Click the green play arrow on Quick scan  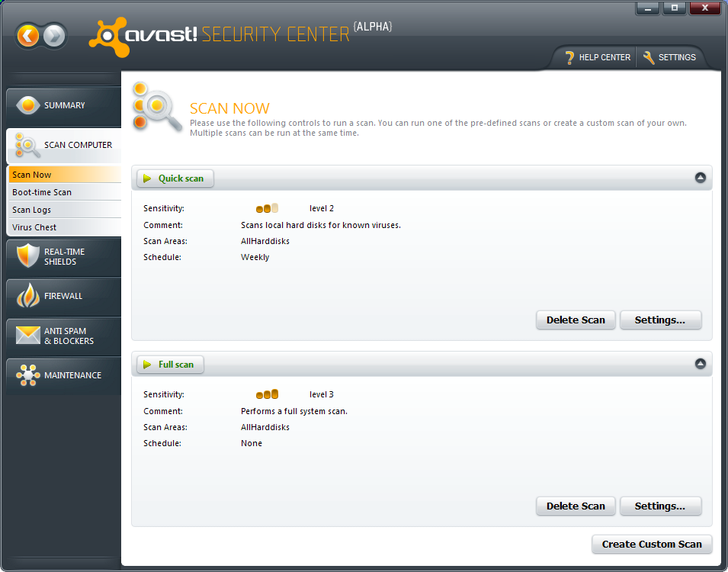(147, 178)
